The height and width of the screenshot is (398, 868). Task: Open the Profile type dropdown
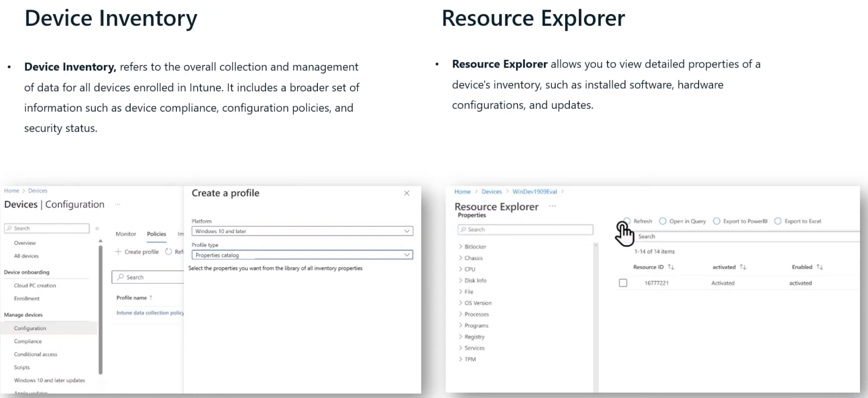click(x=303, y=255)
